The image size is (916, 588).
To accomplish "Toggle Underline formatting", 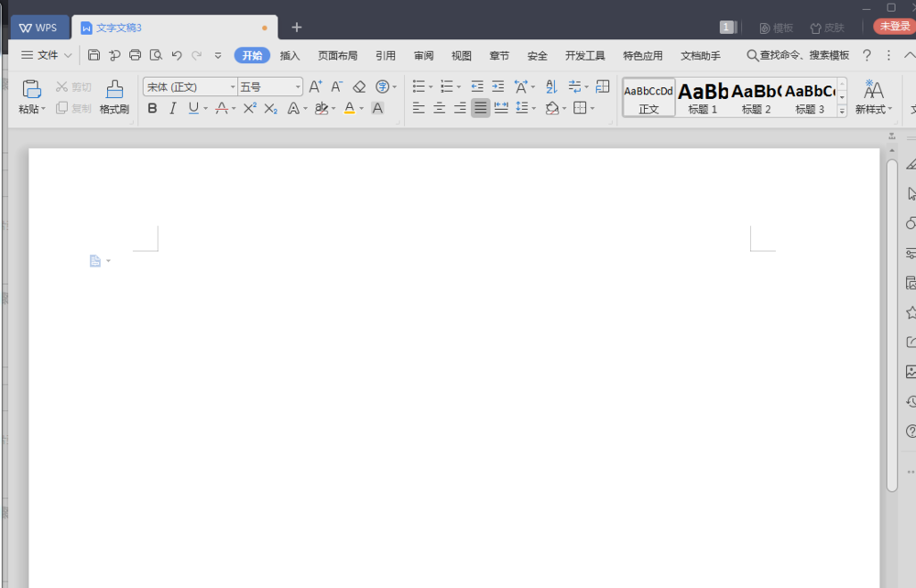I will click(x=192, y=108).
